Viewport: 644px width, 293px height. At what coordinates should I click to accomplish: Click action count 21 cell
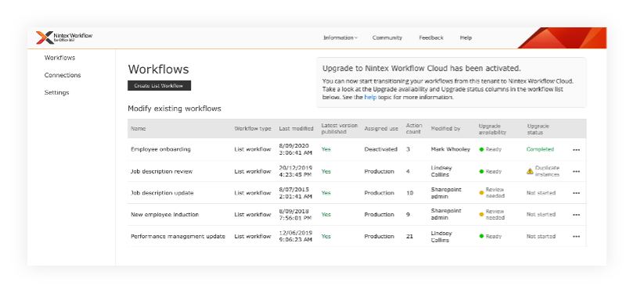[x=409, y=237]
